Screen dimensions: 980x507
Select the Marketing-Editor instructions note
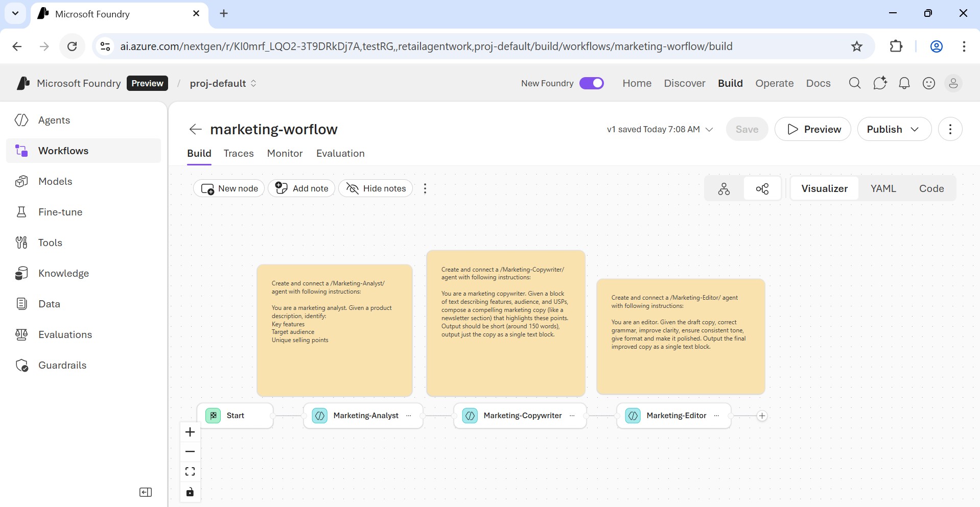pos(681,336)
